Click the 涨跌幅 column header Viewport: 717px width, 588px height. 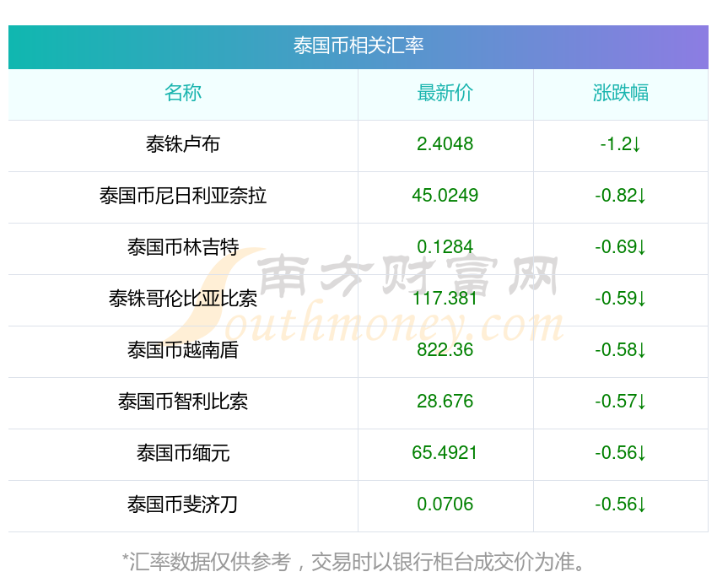click(x=621, y=93)
